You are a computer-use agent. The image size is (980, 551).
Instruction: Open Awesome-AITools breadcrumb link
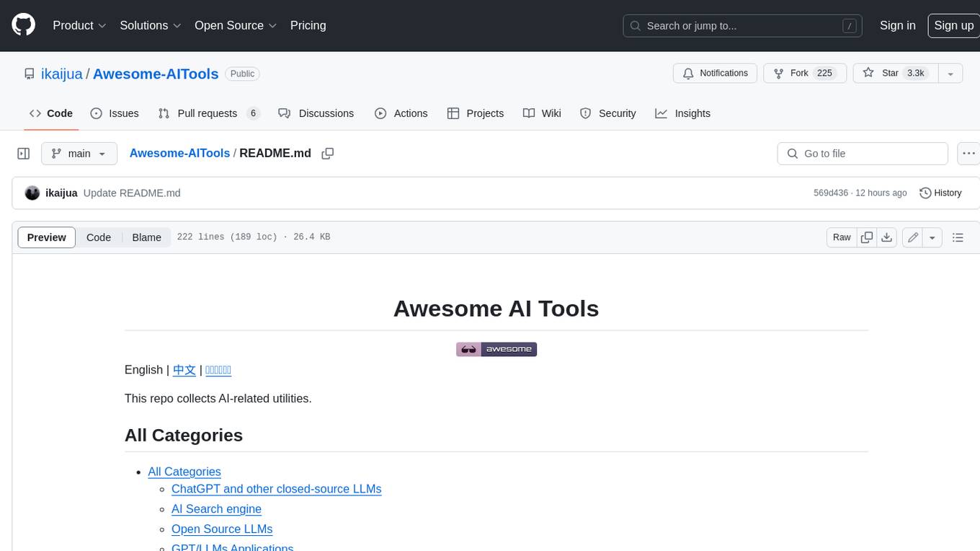(179, 154)
